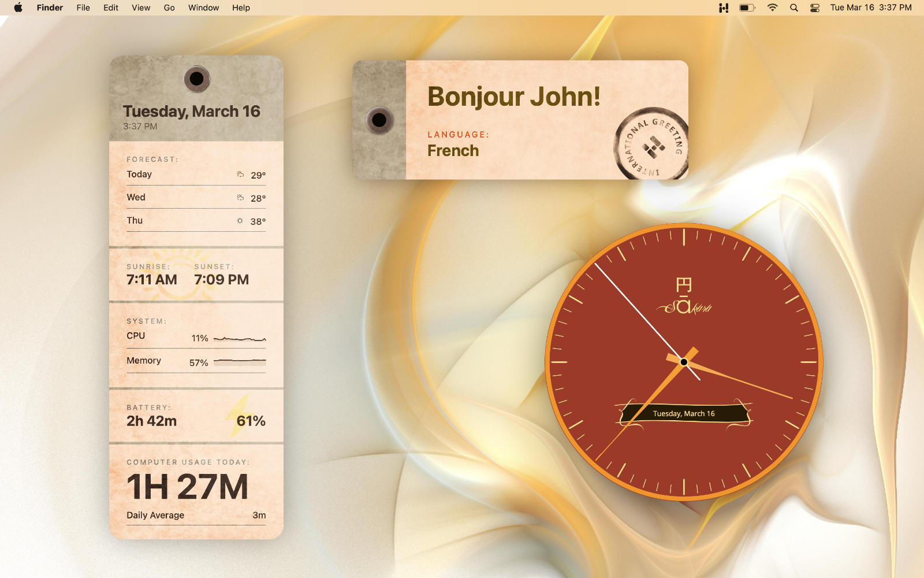
Task: Click the Daily Average row
Action: pos(196,515)
